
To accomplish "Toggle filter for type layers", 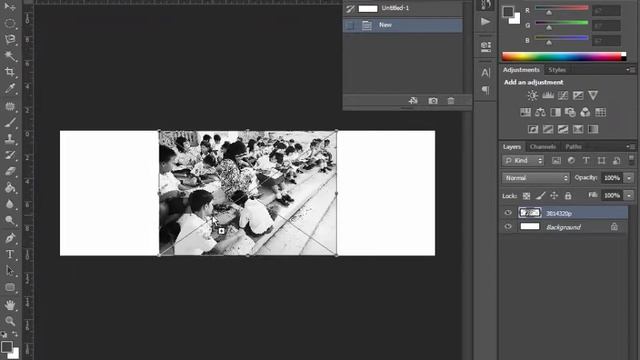I will coord(586,161).
